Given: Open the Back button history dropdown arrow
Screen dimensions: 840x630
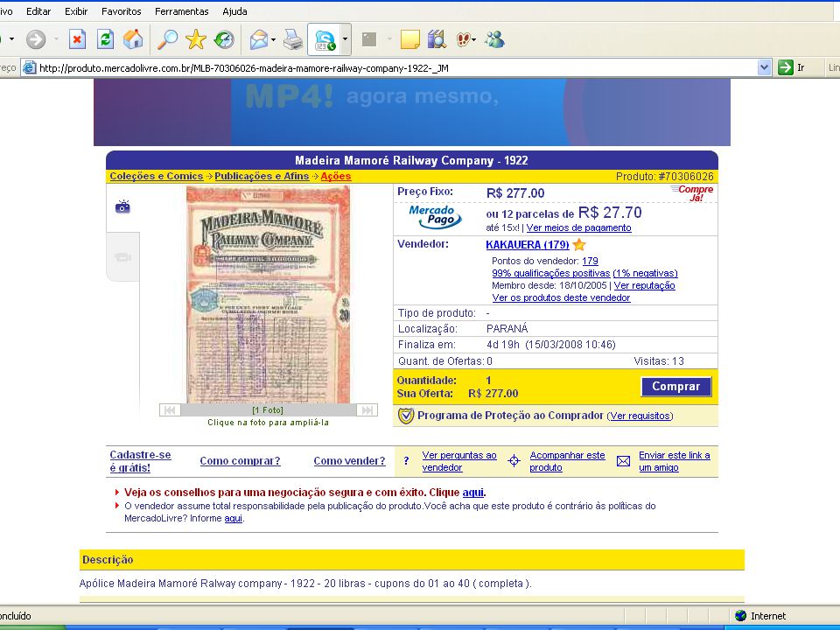Looking at the screenshot, I should (11, 39).
